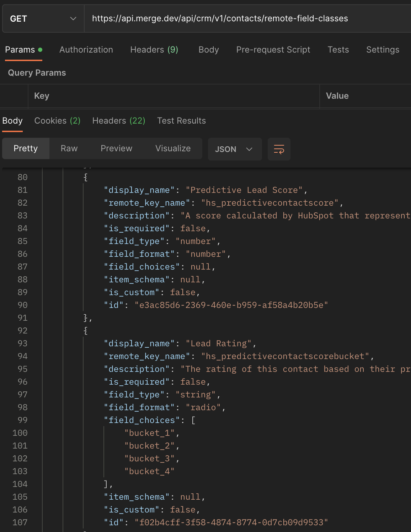411x532 pixels.
Task: Click line number 92 in the gutter
Action: (22, 331)
